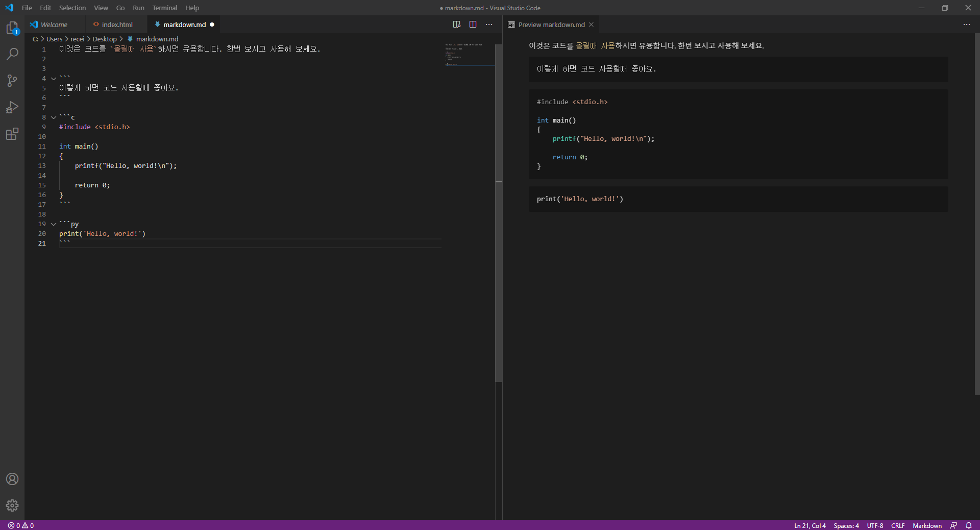980x530 pixels.
Task: Click line number 1 in gutter
Action: tap(44, 50)
